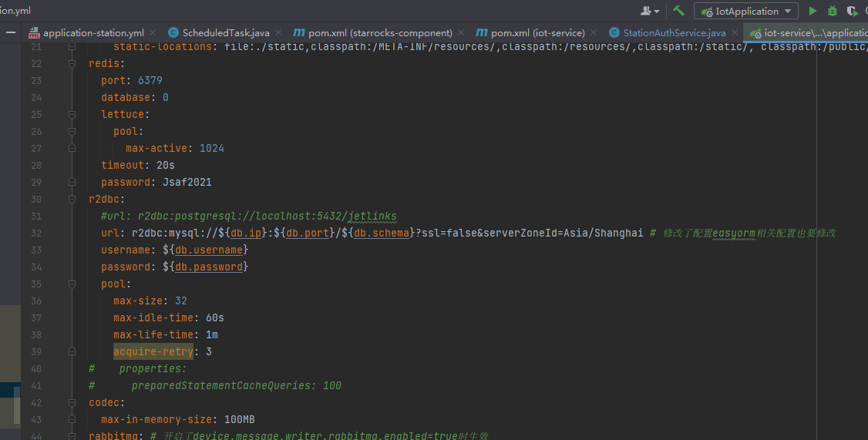
Task: Close the ScheduledTask.java tab
Action: 278,32
